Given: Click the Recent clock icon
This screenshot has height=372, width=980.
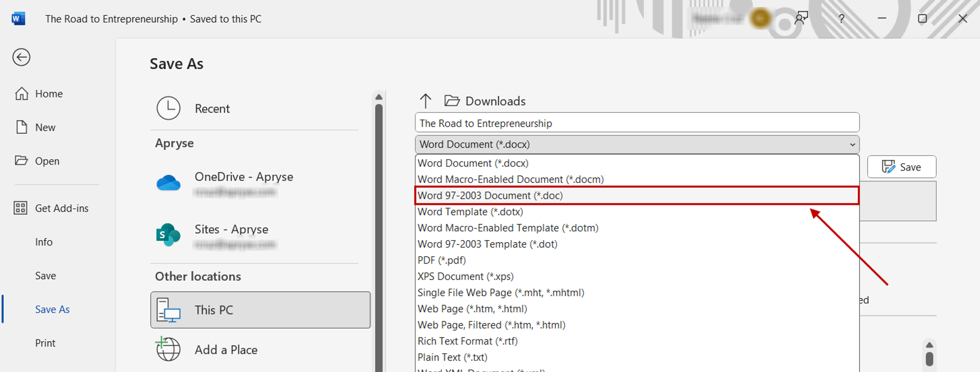Looking at the screenshot, I should 168,108.
